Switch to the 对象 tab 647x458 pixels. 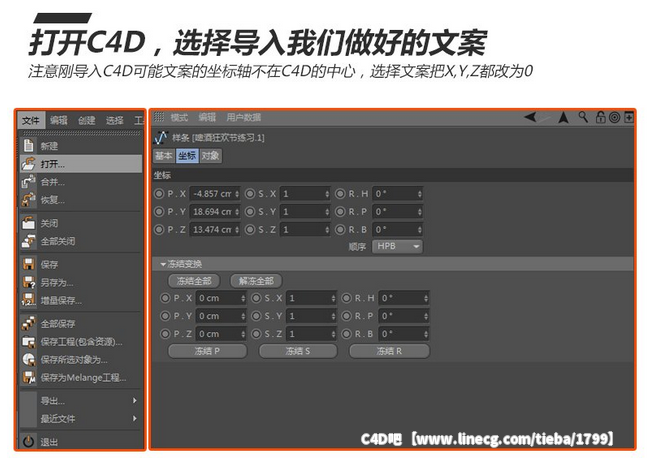point(210,156)
